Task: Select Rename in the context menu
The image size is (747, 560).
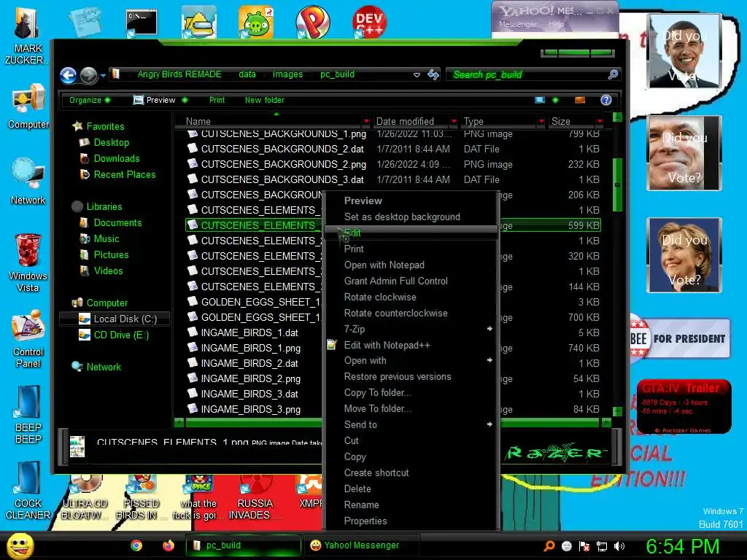Action: coord(411,505)
